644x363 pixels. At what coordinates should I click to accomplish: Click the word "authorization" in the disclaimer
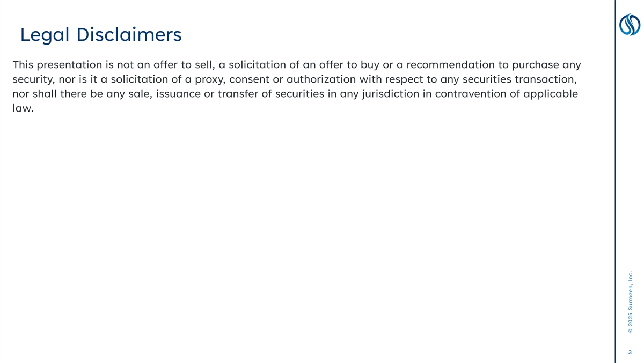[321, 80]
